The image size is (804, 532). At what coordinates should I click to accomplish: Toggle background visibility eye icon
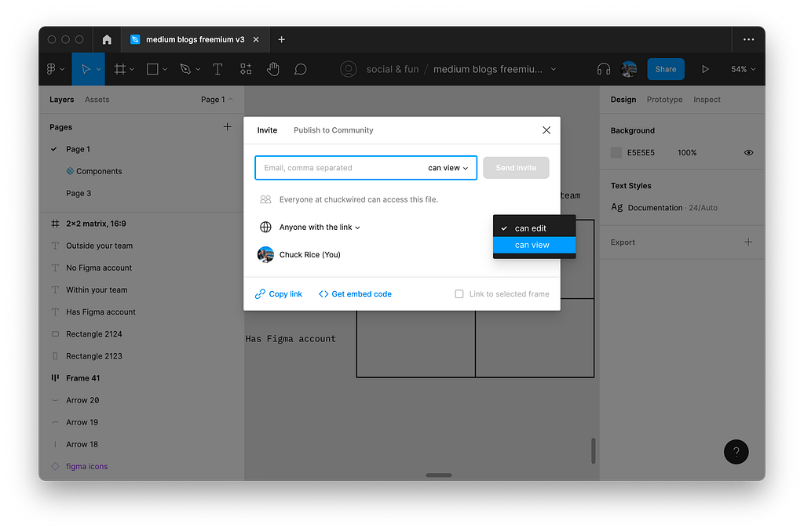click(748, 153)
